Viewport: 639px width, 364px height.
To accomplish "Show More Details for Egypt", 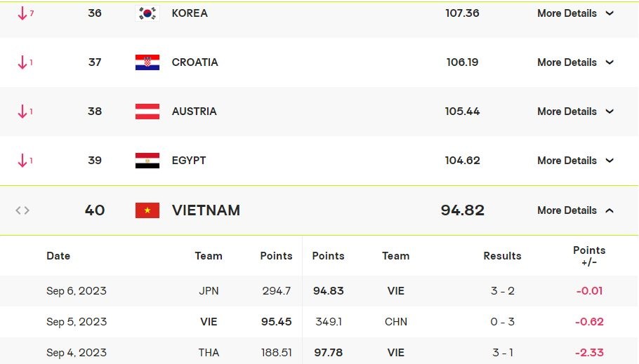I will (x=575, y=161).
